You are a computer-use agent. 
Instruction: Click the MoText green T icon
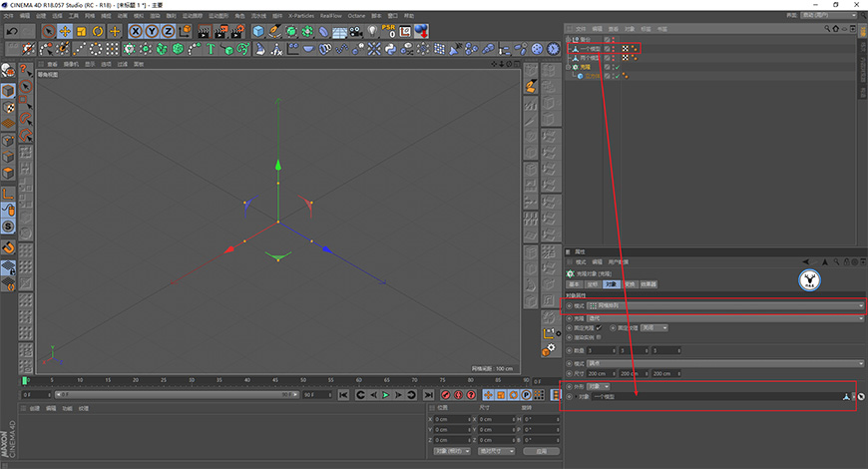[211, 49]
